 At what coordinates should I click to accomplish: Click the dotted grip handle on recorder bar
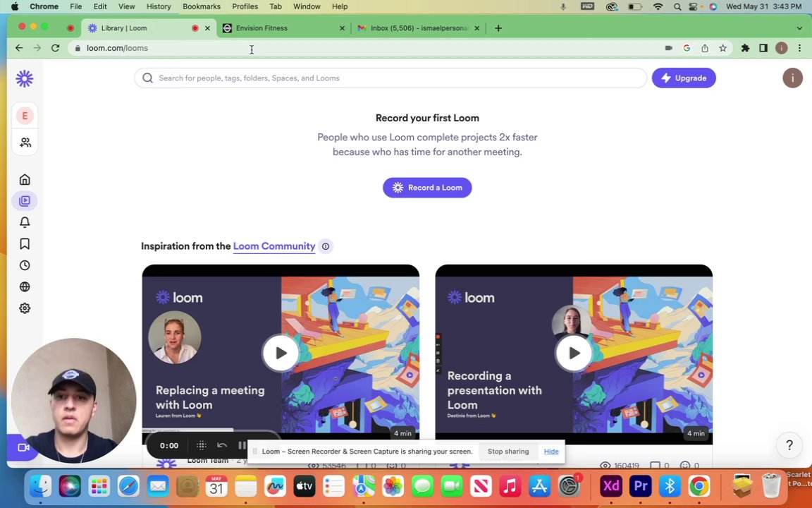[x=202, y=445]
